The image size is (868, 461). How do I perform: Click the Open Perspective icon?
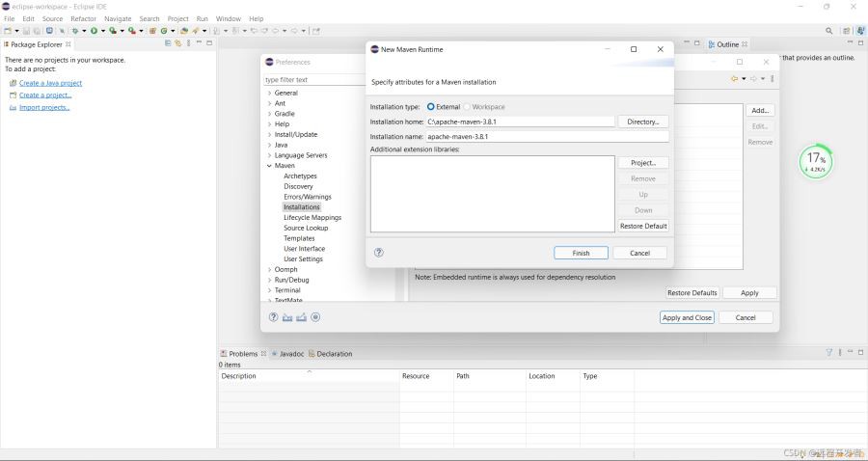[846, 31]
